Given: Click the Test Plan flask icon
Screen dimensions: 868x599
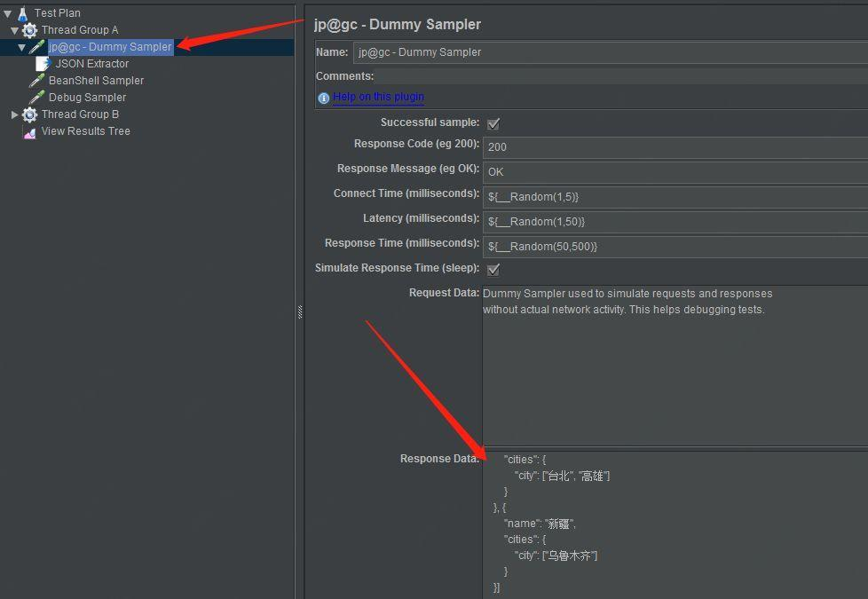Looking at the screenshot, I should (22, 13).
